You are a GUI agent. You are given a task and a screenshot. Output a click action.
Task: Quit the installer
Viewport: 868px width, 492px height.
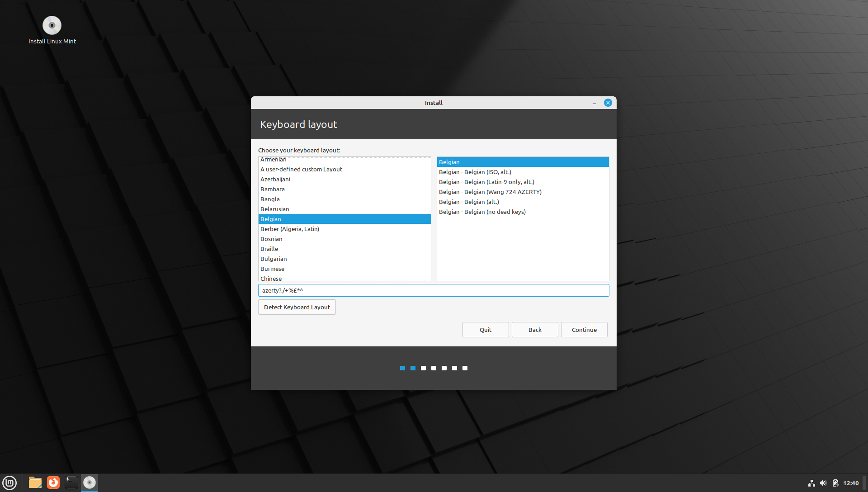coord(486,330)
